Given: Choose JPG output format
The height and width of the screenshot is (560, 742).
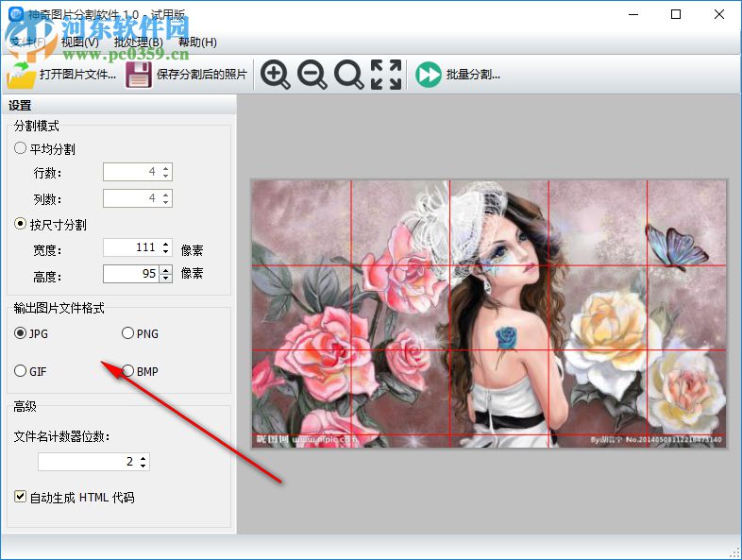Looking at the screenshot, I should click(20, 333).
